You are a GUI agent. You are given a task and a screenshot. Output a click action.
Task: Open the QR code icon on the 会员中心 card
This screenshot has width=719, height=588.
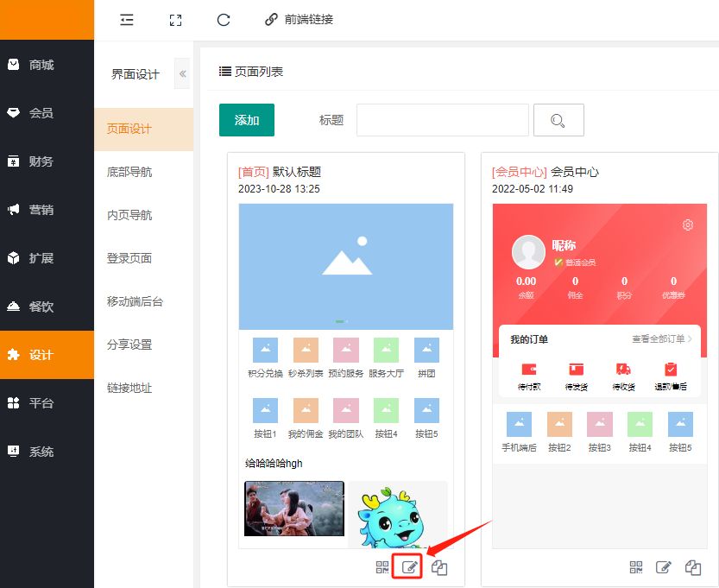637,567
